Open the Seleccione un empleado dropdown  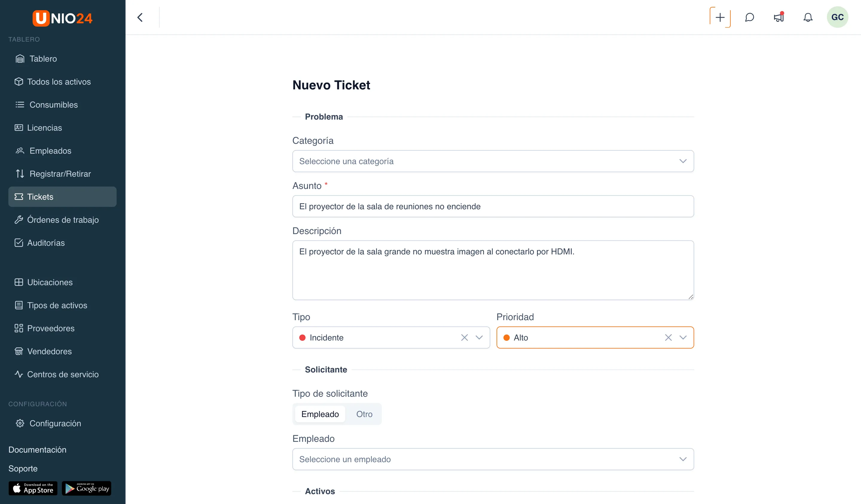coord(493,459)
